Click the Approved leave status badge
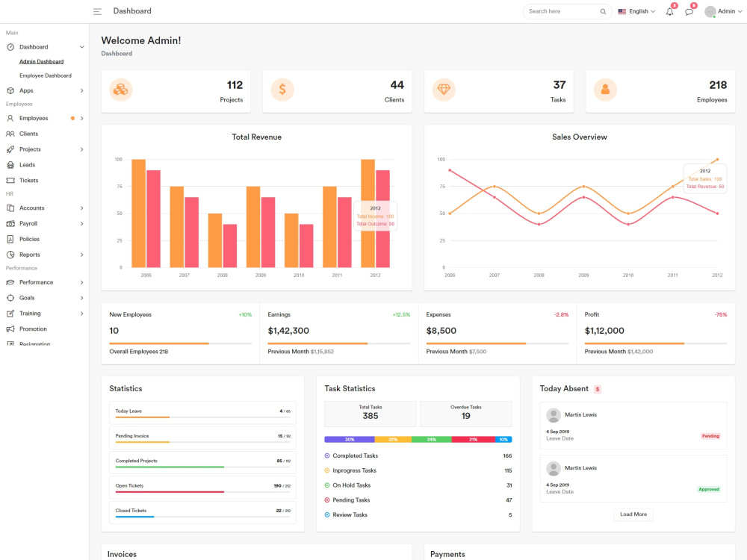This screenshot has width=747, height=560. (709, 490)
